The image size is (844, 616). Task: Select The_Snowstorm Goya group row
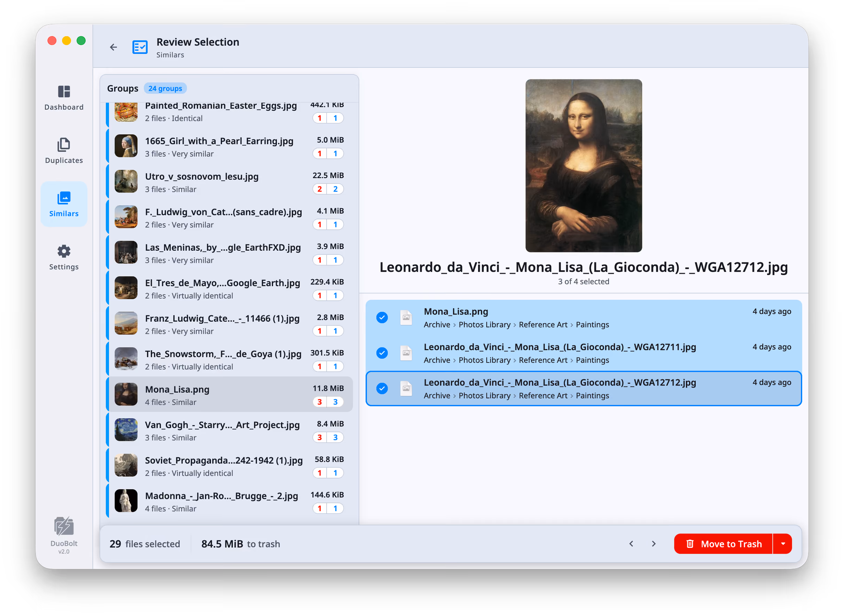click(229, 359)
